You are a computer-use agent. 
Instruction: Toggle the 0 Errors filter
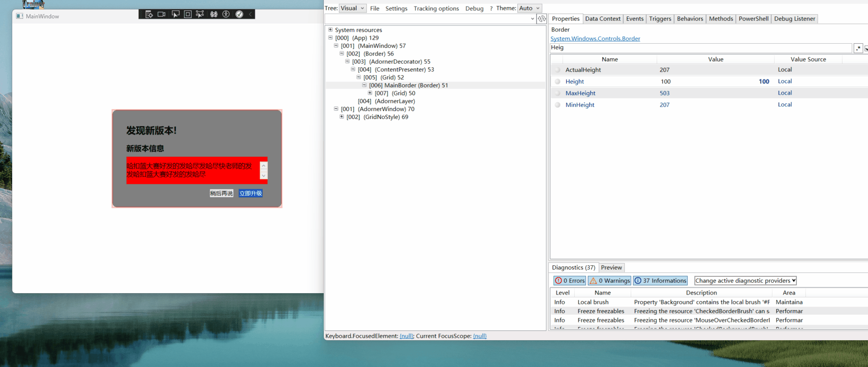pyautogui.click(x=570, y=281)
